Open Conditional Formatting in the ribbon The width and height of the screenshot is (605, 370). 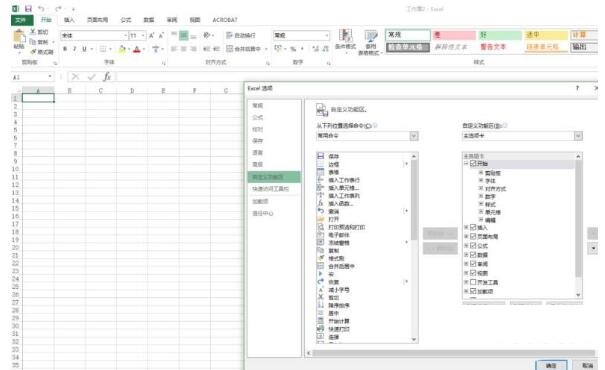(x=345, y=40)
